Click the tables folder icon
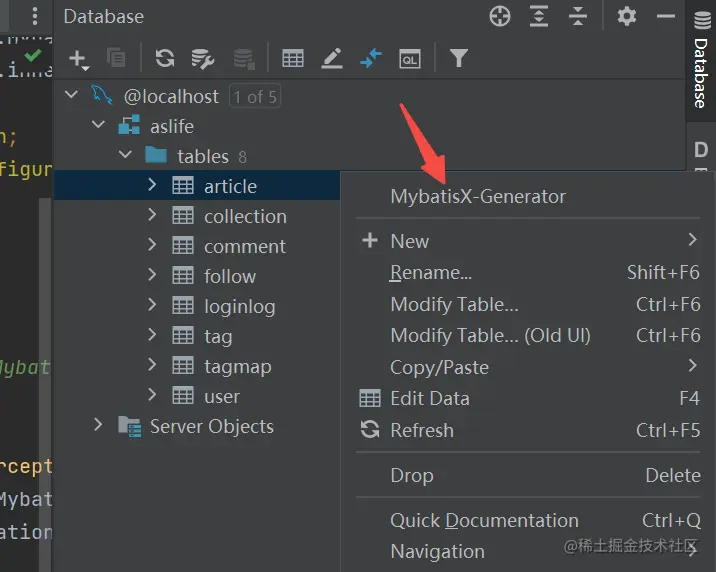This screenshot has width=716, height=572. point(156,155)
